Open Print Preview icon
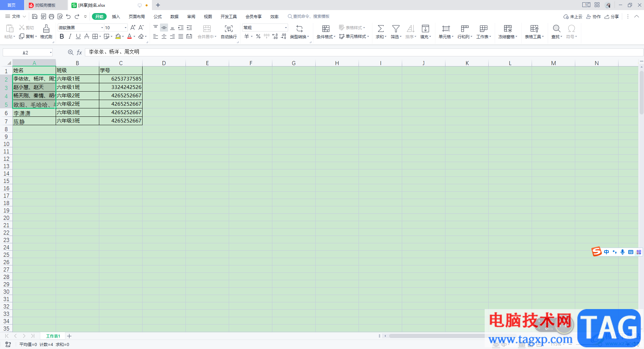 [60, 16]
